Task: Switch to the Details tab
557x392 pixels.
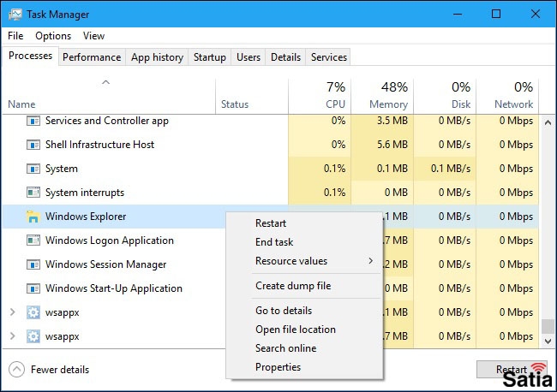Action: [285, 57]
